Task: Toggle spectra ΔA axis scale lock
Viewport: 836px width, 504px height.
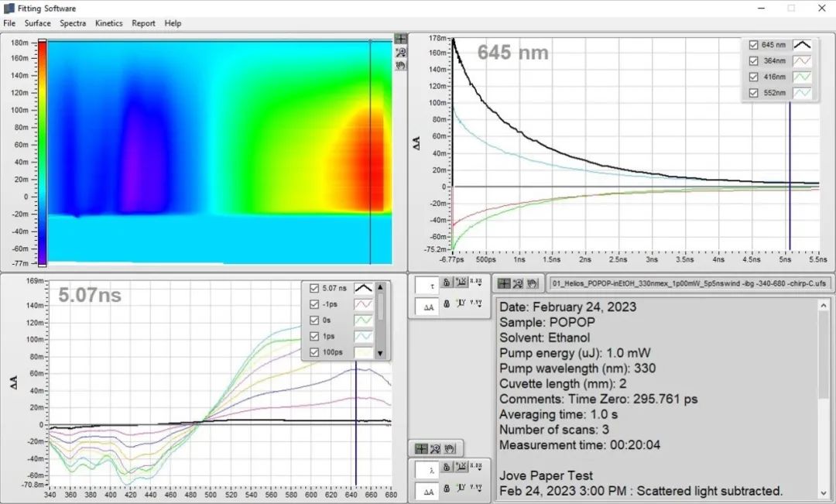Action: pos(447,489)
